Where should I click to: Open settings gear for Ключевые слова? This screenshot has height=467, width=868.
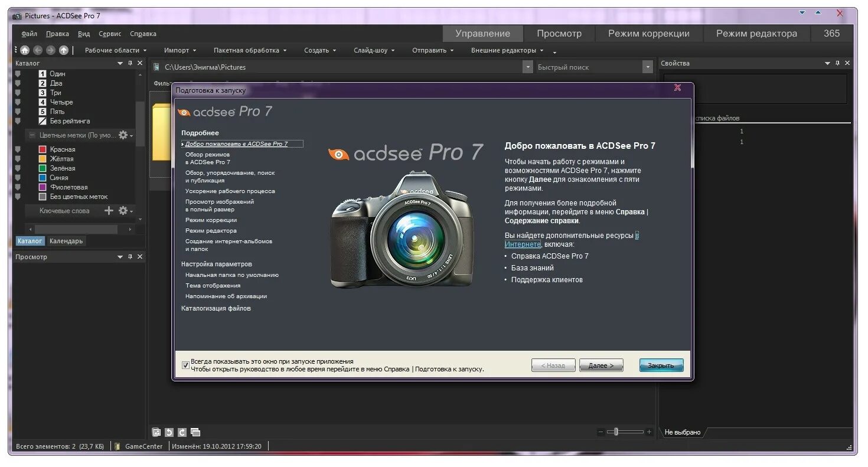point(123,211)
